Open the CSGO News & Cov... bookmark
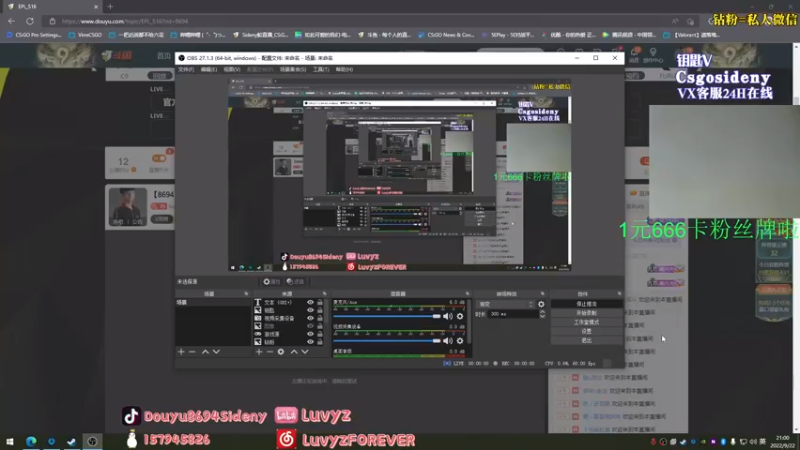The height and width of the screenshot is (450, 800). point(446,35)
